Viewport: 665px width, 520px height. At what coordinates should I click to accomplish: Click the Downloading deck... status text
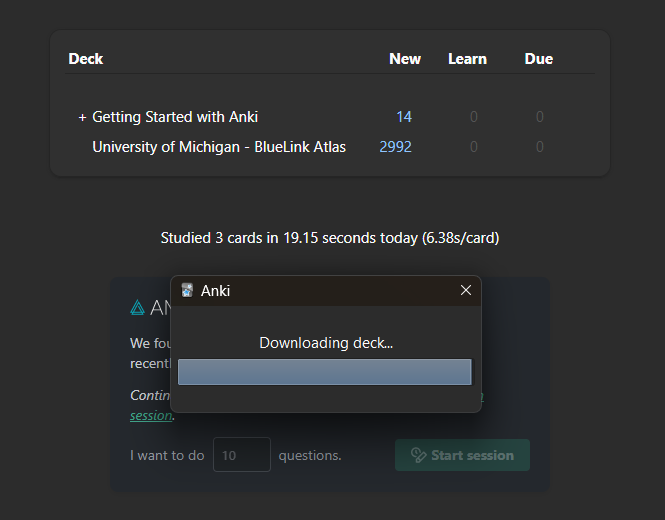[326, 343]
